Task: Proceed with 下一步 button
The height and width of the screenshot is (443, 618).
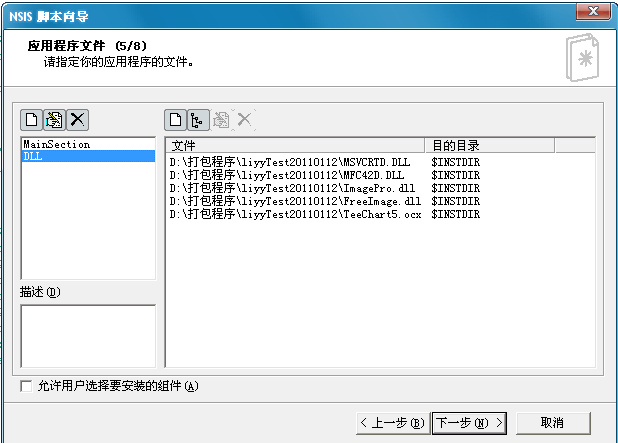Action: pyautogui.click(x=469, y=423)
